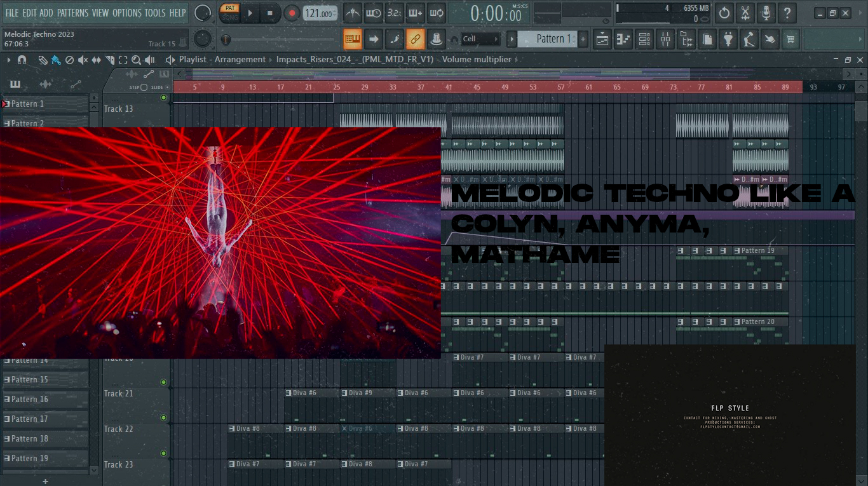This screenshot has width=868, height=486.
Task: Toggle step editing mode icon
Action: [x=394, y=39]
